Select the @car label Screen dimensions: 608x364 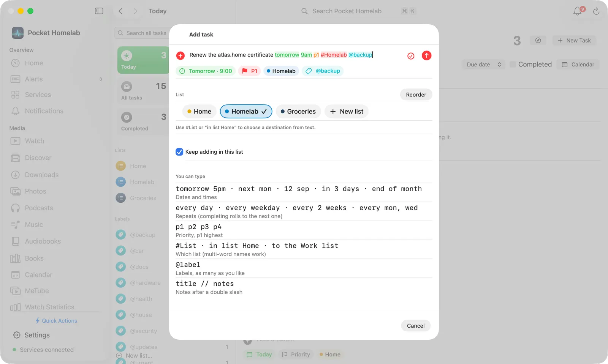pyautogui.click(x=137, y=251)
